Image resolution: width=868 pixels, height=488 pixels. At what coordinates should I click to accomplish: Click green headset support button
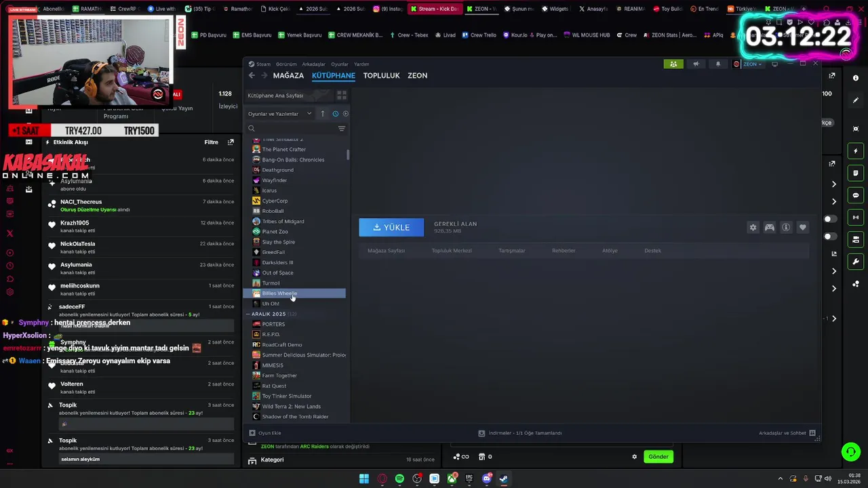pos(850,451)
